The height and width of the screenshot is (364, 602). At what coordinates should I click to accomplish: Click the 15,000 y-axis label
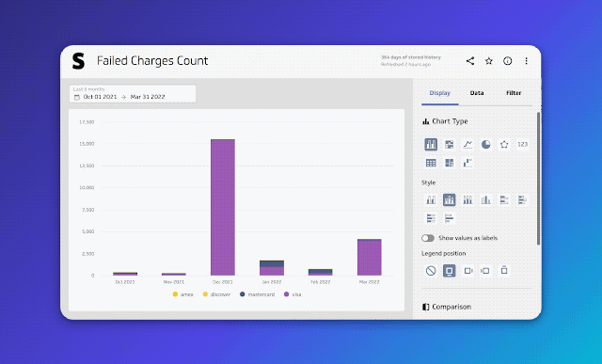(87, 144)
